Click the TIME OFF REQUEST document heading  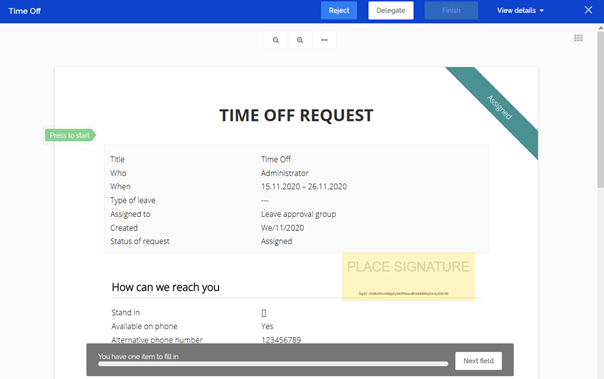pyautogui.click(x=296, y=115)
